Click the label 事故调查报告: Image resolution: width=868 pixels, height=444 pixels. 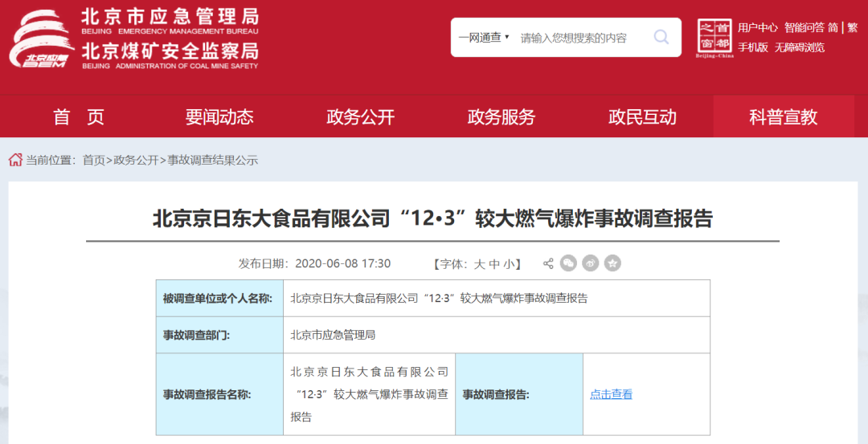click(x=496, y=394)
